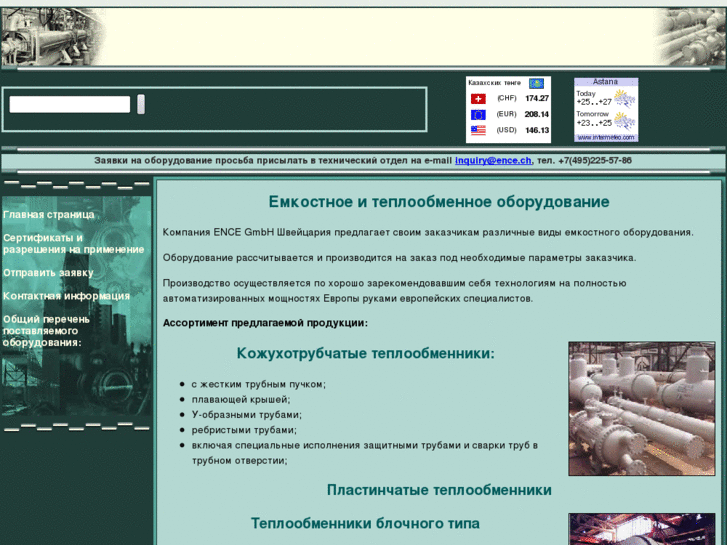Screen dimensions: 727x545
Task: Open Контактная информация link
Action: click(x=66, y=296)
